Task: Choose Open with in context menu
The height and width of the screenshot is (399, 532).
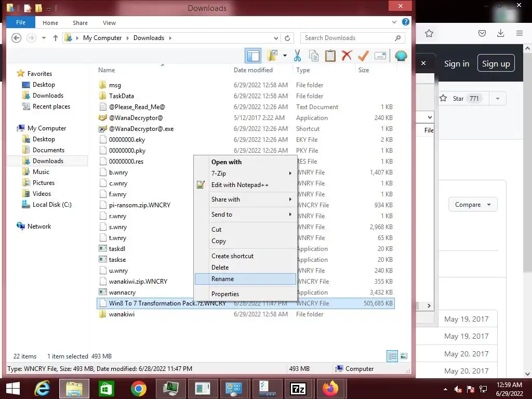Action: point(246,162)
